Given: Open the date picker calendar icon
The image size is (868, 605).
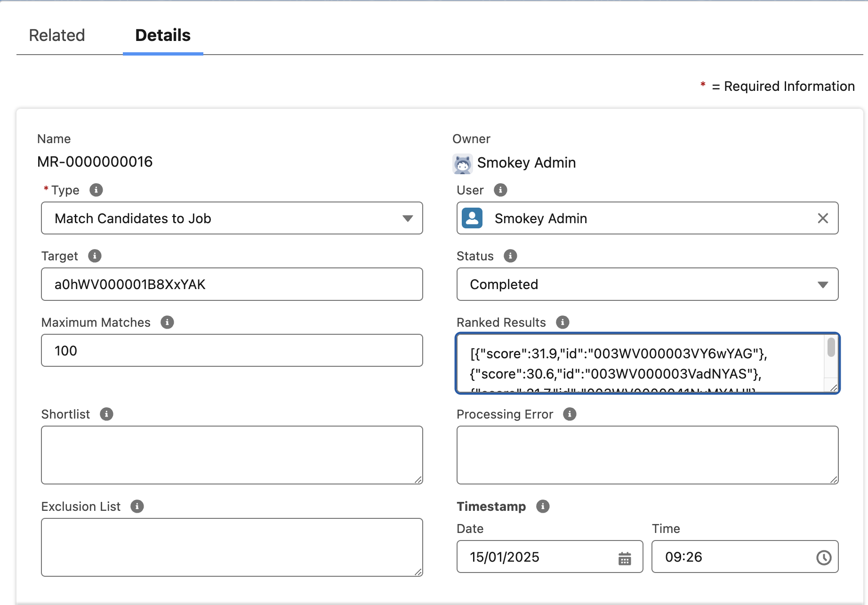Looking at the screenshot, I should [x=625, y=558].
